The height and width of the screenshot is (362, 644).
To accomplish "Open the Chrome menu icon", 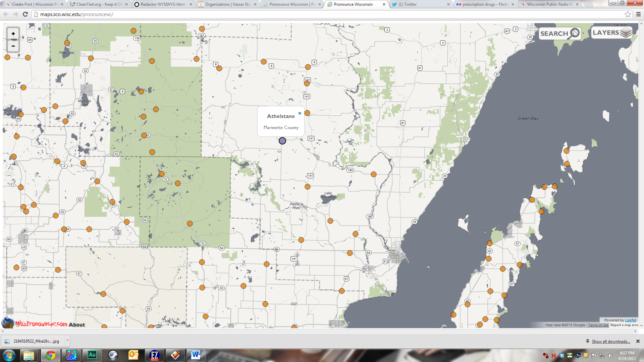I will click(638, 14).
